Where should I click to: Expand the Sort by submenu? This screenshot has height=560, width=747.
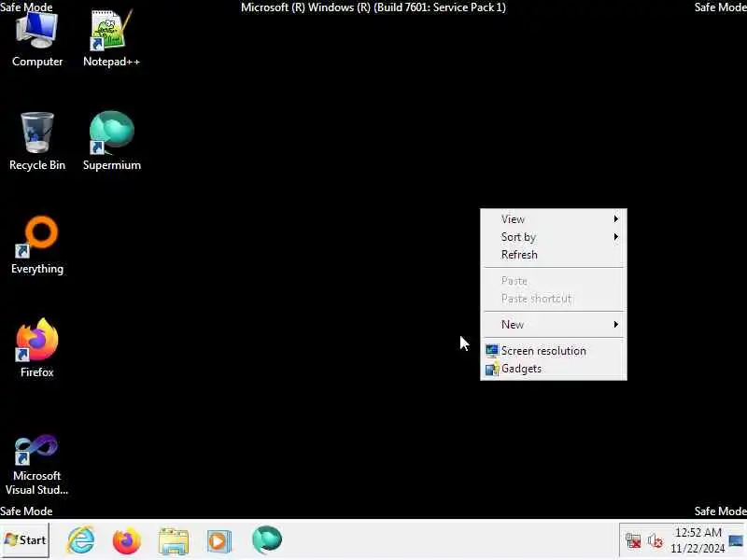pyautogui.click(x=554, y=237)
